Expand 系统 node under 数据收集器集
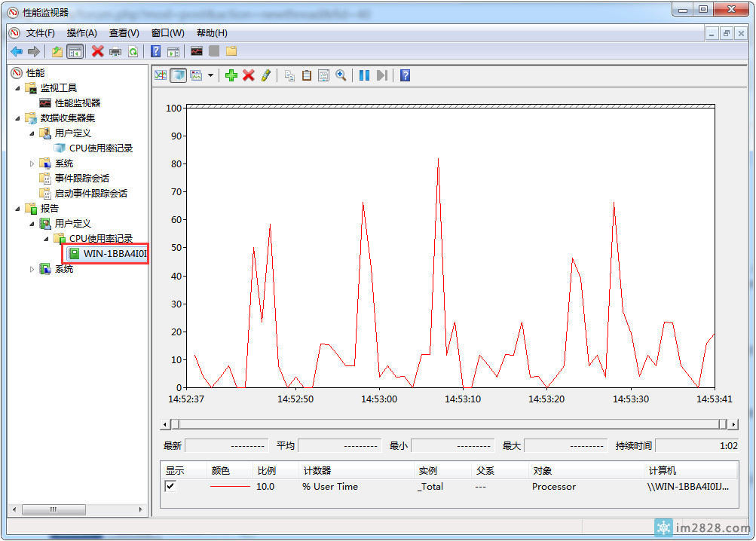The height and width of the screenshot is (541, 756). [x=32, y=164]
